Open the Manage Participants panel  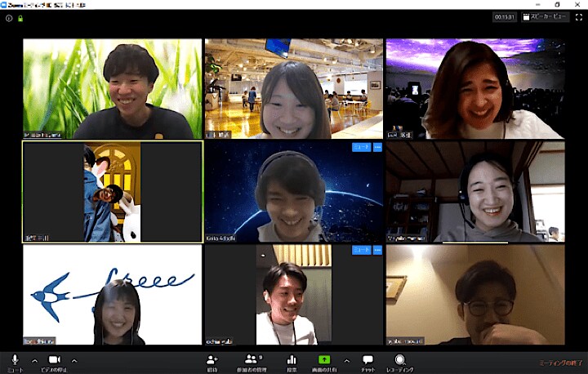pos(251,360)
